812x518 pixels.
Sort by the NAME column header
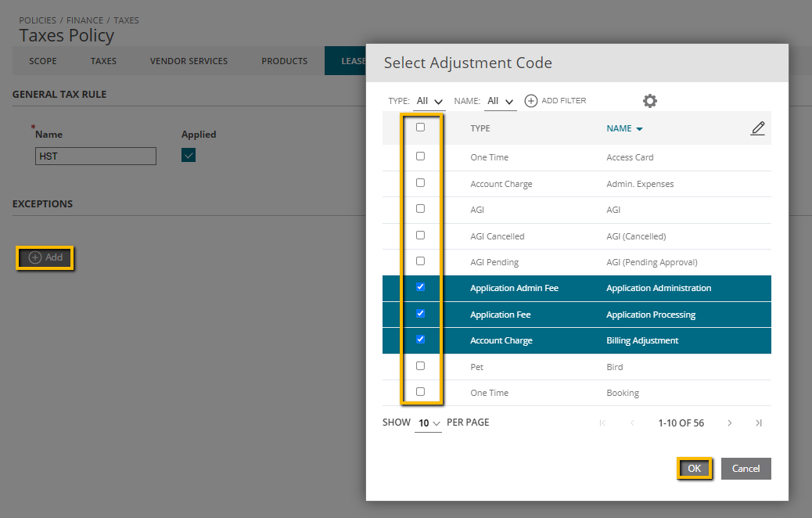click(619, 128)
